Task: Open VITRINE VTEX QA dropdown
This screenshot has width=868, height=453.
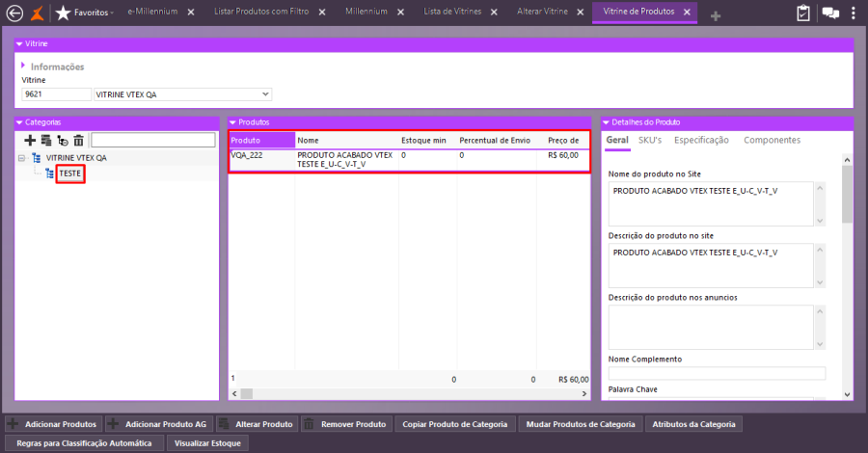Action: click(265, 94)
